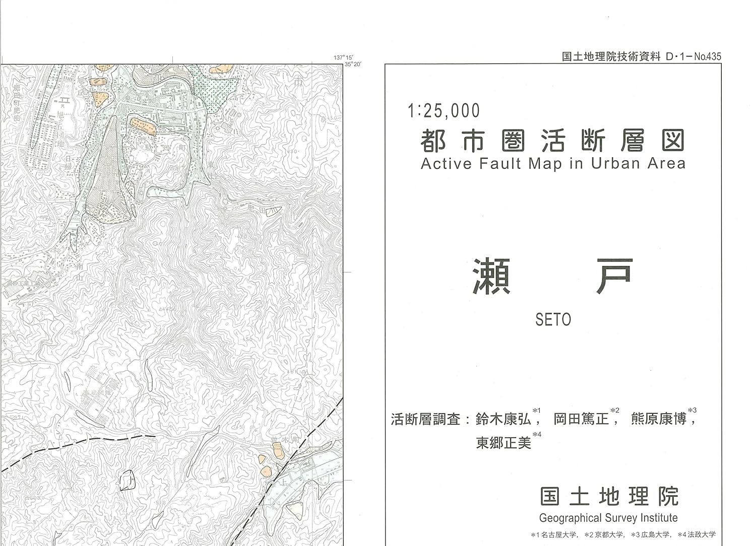Screen dimensions: 756x546
Task: Click the "Geographical Survey Institute" text
Action: pyautogui.click(x=608, y=518)
